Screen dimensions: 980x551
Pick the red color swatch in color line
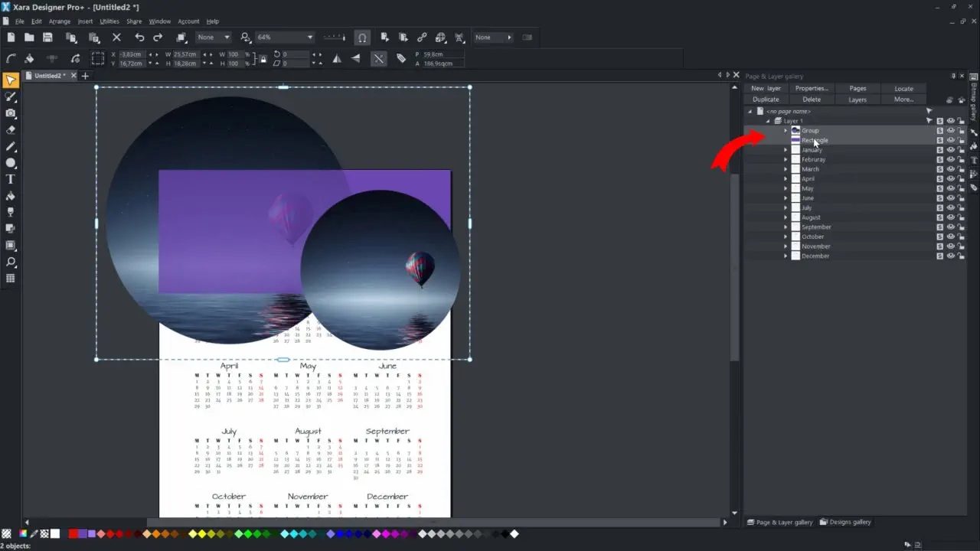pyautogui.click(x=73, y=533)
